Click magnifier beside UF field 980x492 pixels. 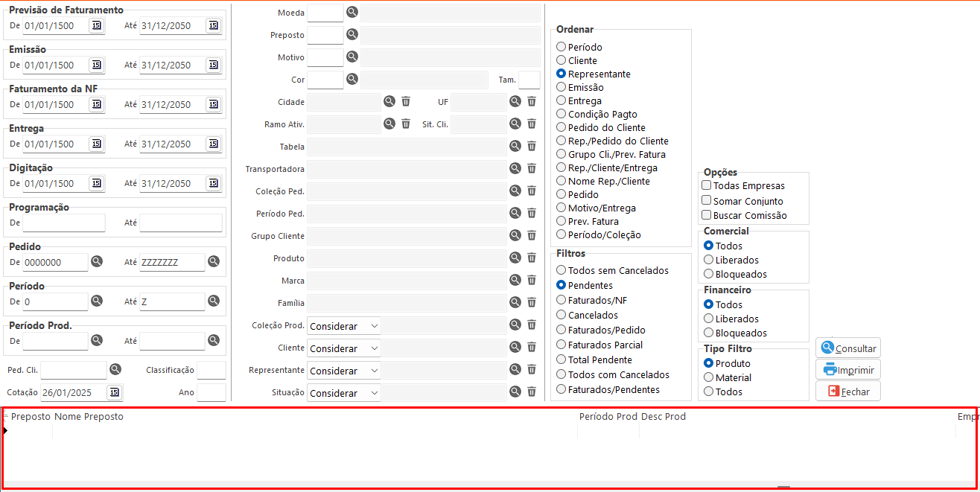(x=515, y=101)
